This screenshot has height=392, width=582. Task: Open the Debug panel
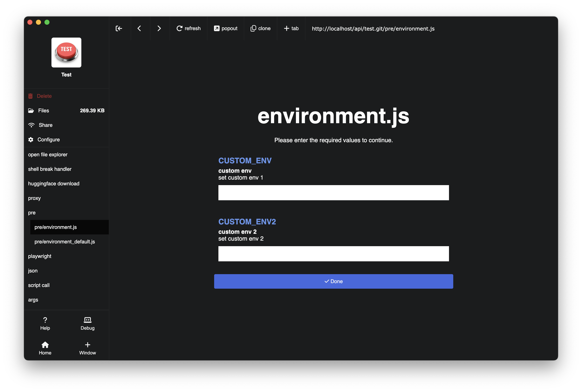(87, 323)
